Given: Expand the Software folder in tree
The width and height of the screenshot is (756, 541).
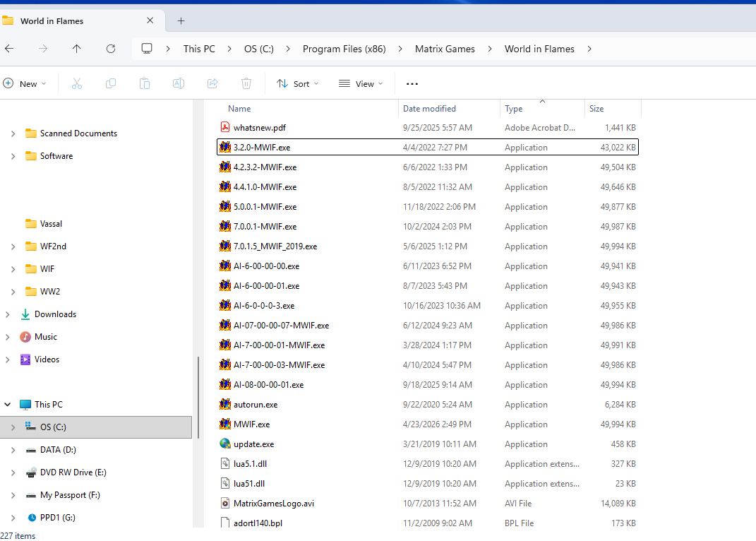Looking at the screenshot, I should [13, 156].
